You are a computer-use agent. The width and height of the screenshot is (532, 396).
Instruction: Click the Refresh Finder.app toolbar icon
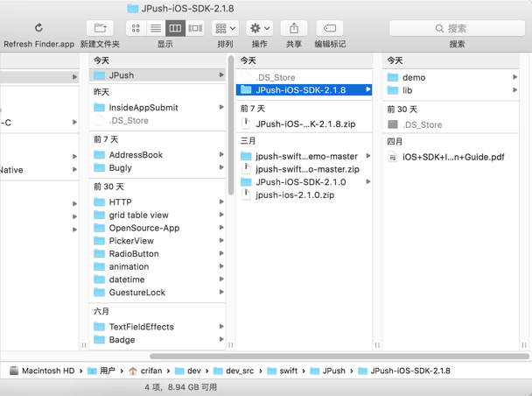38,28
